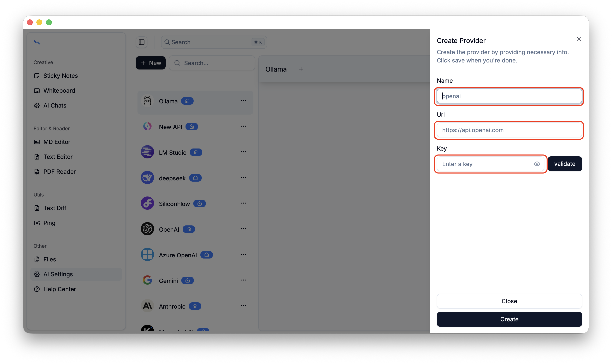Click the SiliconFlow provider logo
The image size is (612, 364).
(147, 203)
